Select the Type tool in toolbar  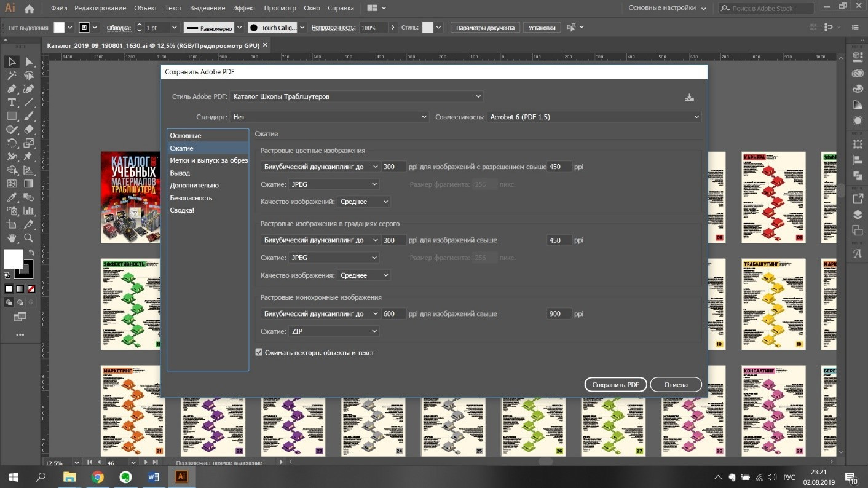pyautogui.click(x=12, y=102)
